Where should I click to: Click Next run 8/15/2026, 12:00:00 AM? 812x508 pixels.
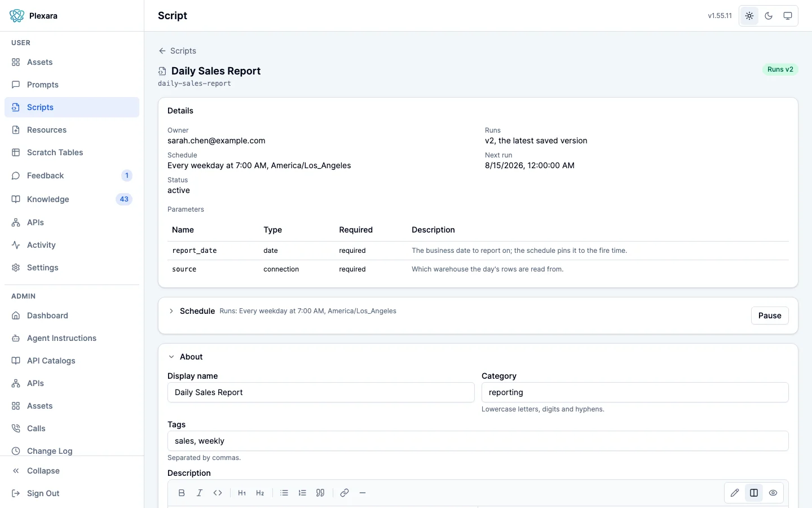pyautogui.click(x=529, y=165)
